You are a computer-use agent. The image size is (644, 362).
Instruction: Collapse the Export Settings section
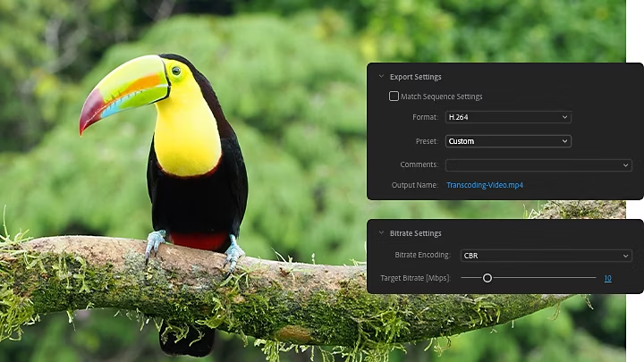pyautogui.click(x=381, y=76)
